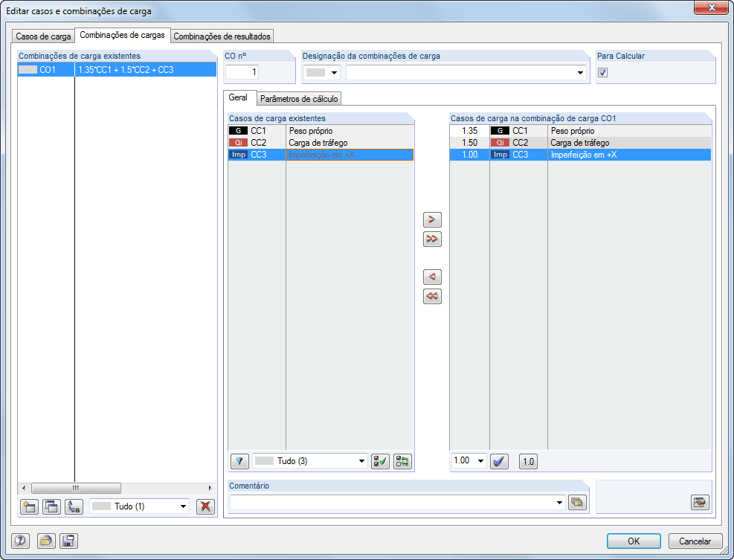Click factor 1.35 for CC1
The height and width of the screenshot is (560, 734).
pyautogui.click(x=469, y=131)
